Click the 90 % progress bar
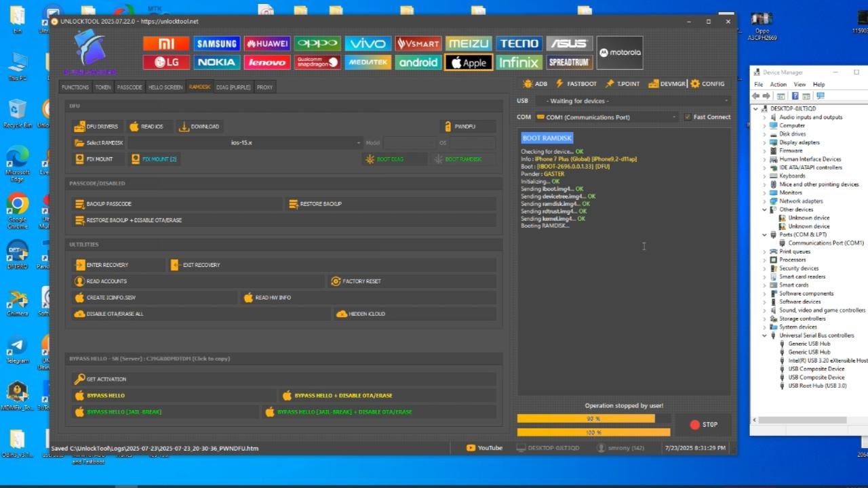Image resolution: width=868 pixels, height=488 pixels. pyautogui.click(x=593, y=419)
